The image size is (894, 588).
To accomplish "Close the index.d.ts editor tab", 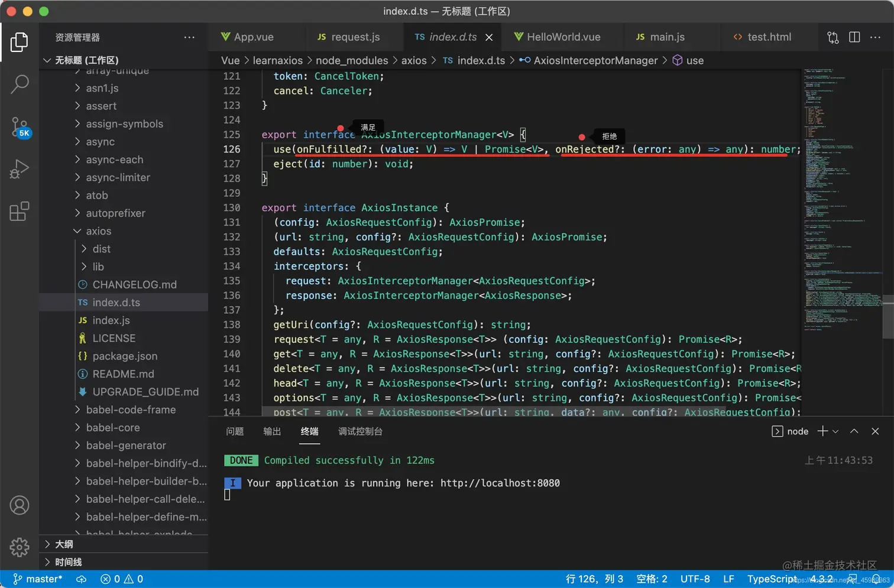I will (x=489, y=37).
